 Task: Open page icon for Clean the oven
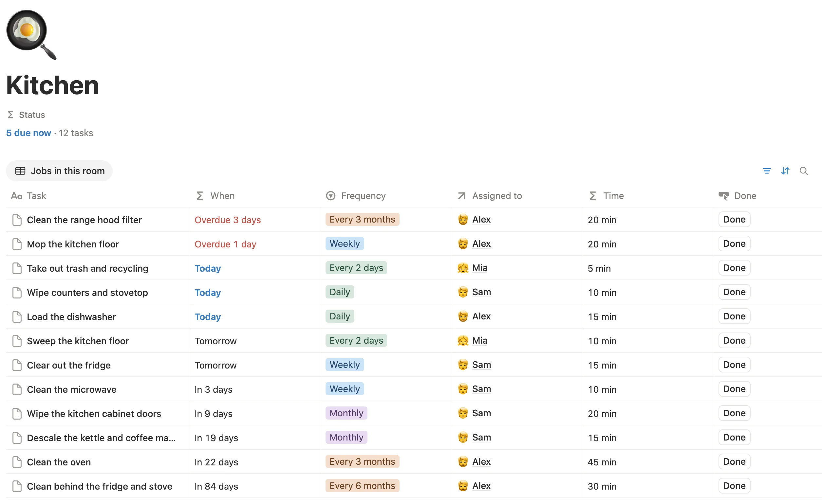[x=17, y=462]
